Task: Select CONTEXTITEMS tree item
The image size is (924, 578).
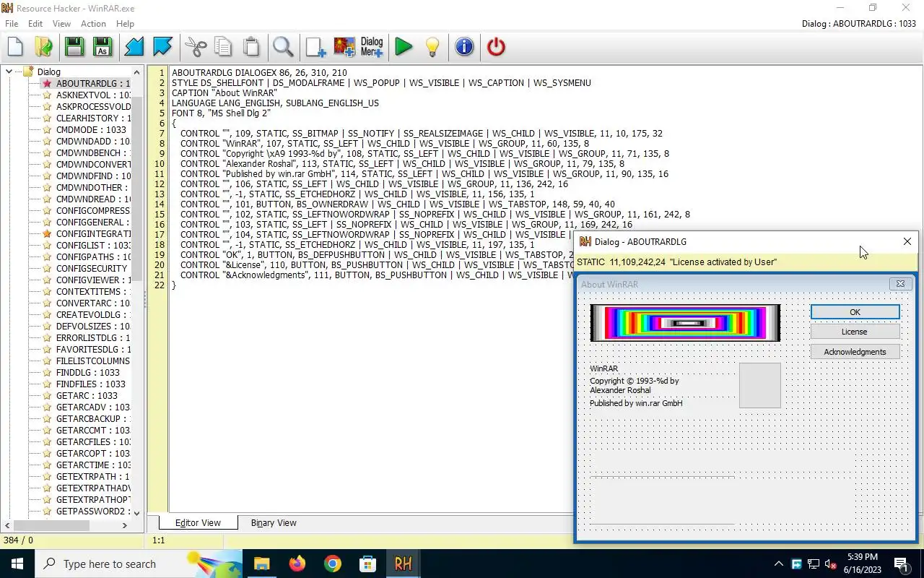Action: click(93, 292)
